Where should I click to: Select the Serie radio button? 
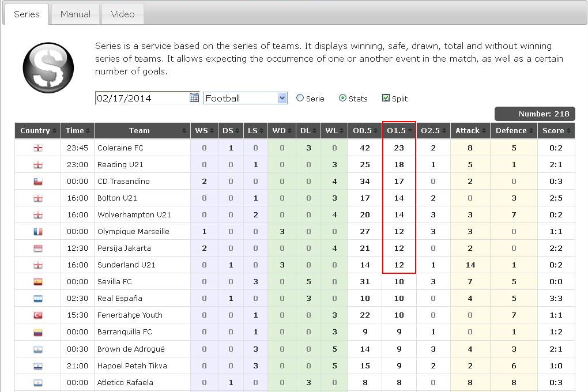click(300, 98)
